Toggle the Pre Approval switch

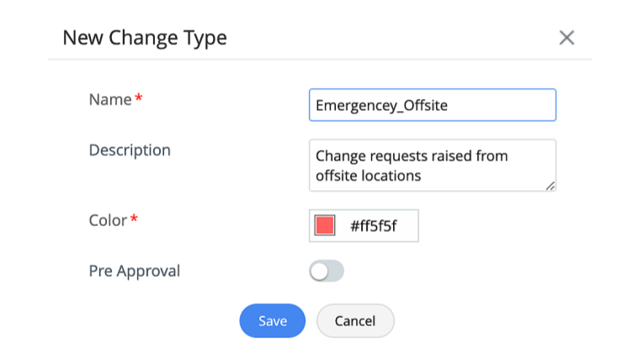point(327,271)
